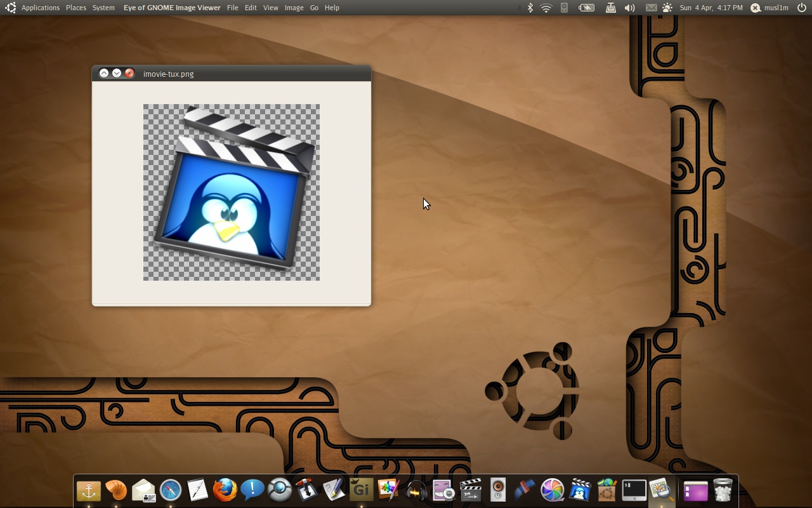
Task: Open the purple workspace switcher in dock
Action: tap(695, 491)
